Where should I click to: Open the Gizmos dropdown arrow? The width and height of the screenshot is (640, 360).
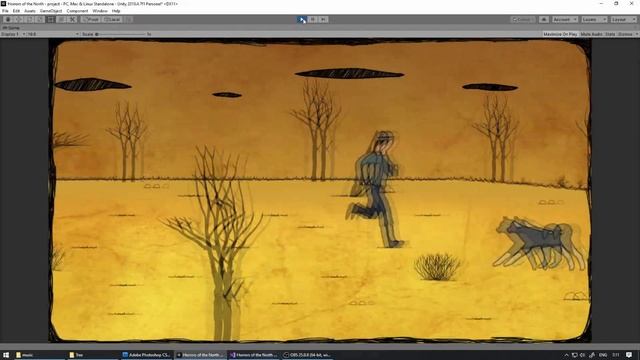(x=636, y=34)
